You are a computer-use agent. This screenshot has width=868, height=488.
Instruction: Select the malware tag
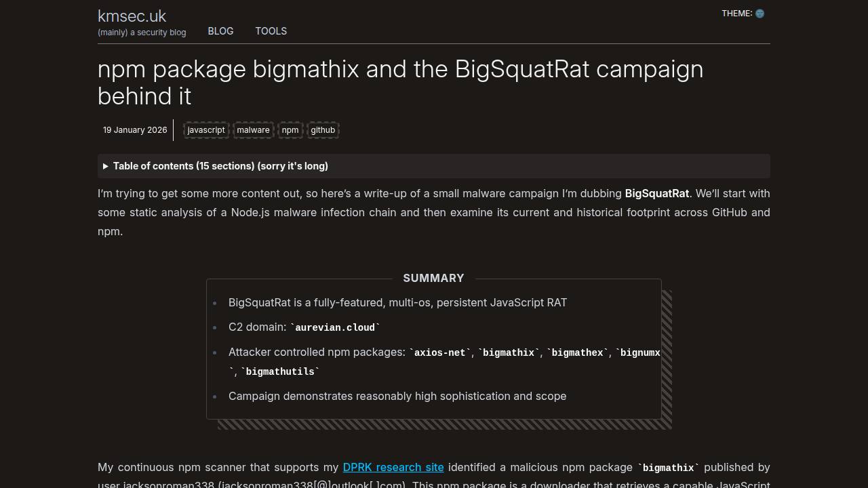pyautogui.click(x=253, y=130)
